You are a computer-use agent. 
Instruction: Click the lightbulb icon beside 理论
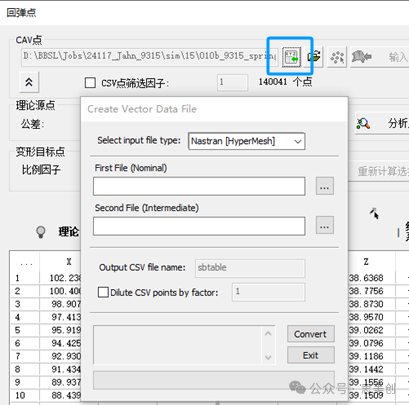pyautogui.click(x=41, y=232)
